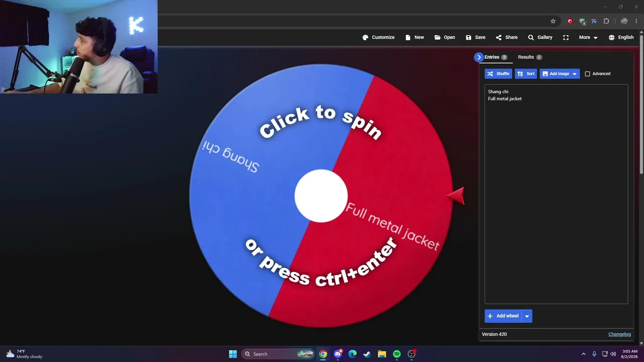
Task: Enable the Advanced checkbox
Action: [x=587, y=74]
